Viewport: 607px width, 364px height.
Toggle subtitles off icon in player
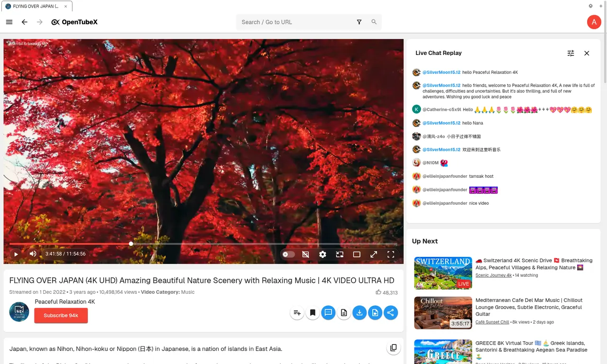305,255
